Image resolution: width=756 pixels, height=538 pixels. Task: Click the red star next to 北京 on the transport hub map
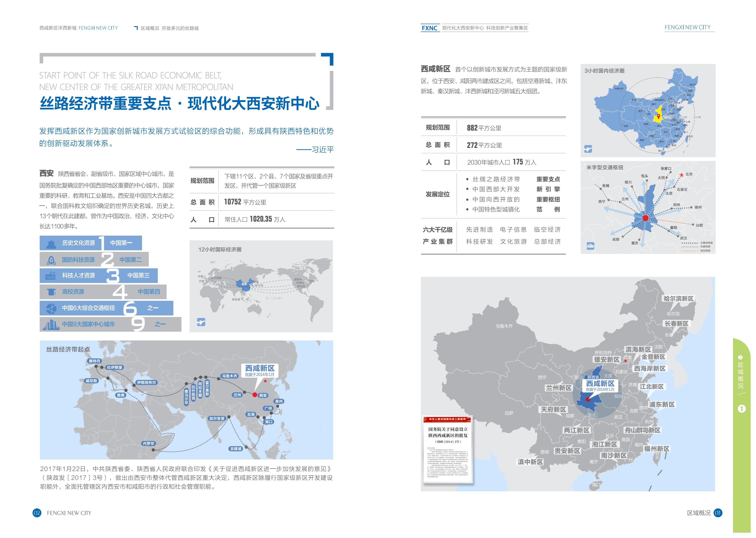(x=681, y=175)
